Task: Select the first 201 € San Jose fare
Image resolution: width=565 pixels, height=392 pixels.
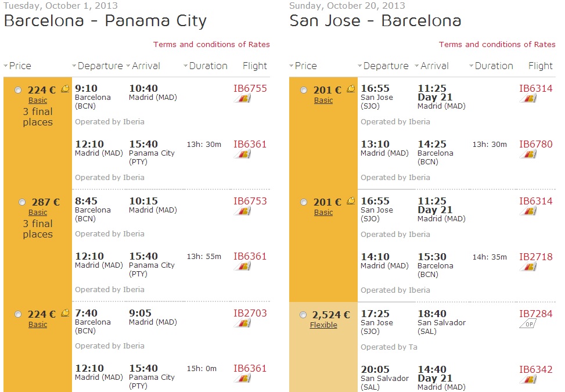Action: 304,90
